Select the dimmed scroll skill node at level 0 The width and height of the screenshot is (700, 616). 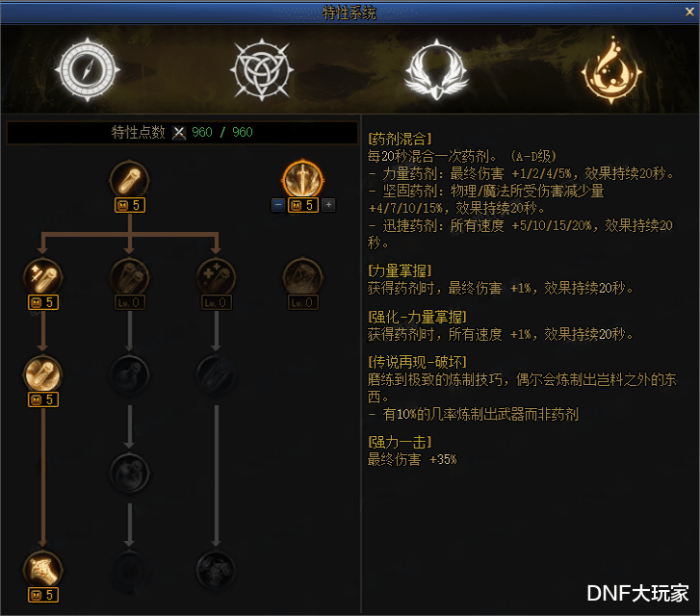click(302, 277)
